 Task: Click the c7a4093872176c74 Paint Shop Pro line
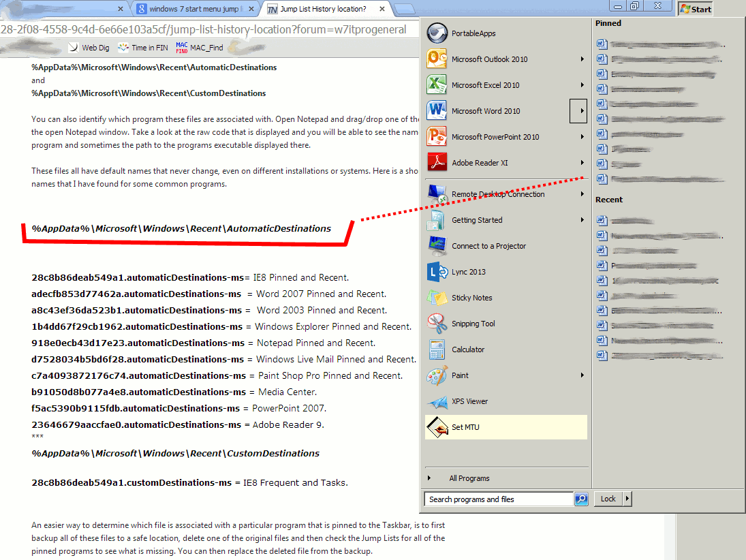pyautogui.click(x=217, y=376)
